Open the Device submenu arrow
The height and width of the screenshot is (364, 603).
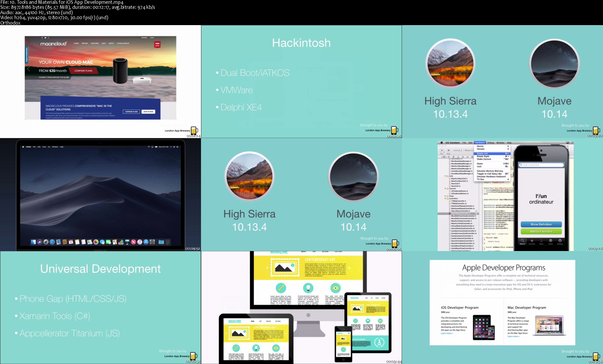coord(508,146)
